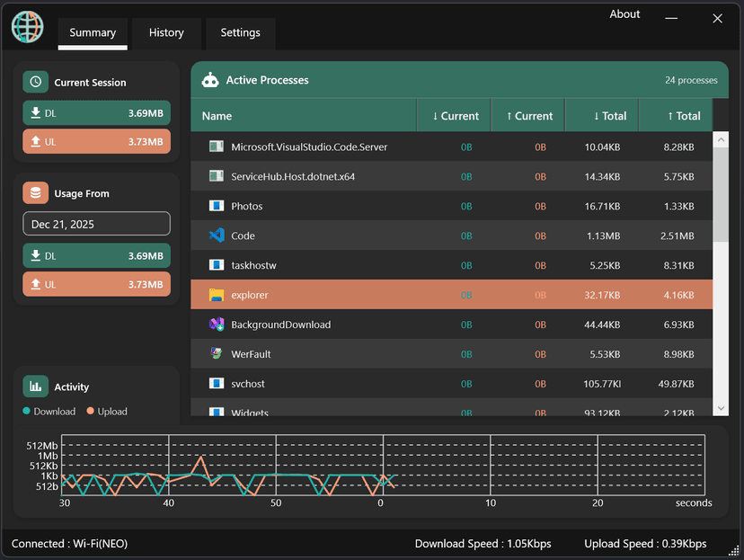744x560 pixels.
Task: Click the 8.98KB upload total for WerFault
Action: point(678,354)
